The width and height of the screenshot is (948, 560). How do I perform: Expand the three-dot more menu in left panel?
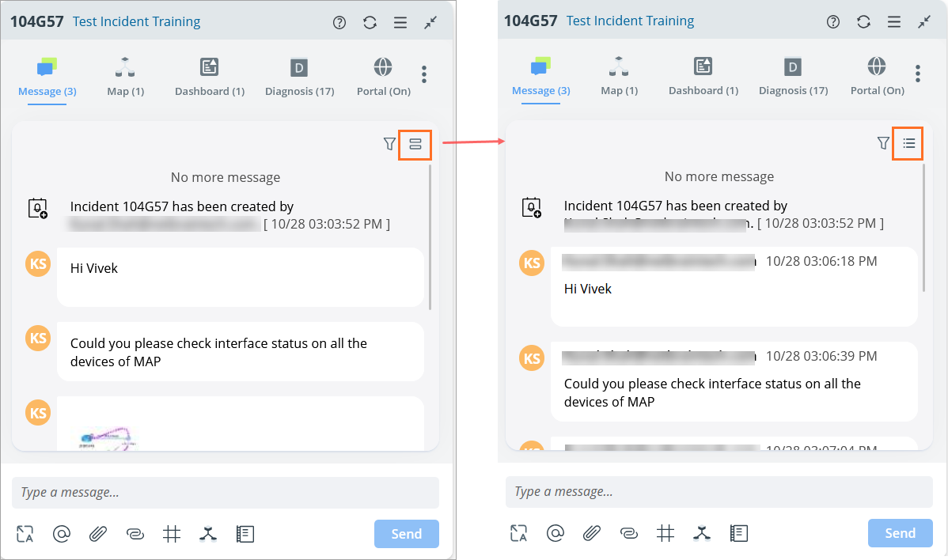pos(424,74)
